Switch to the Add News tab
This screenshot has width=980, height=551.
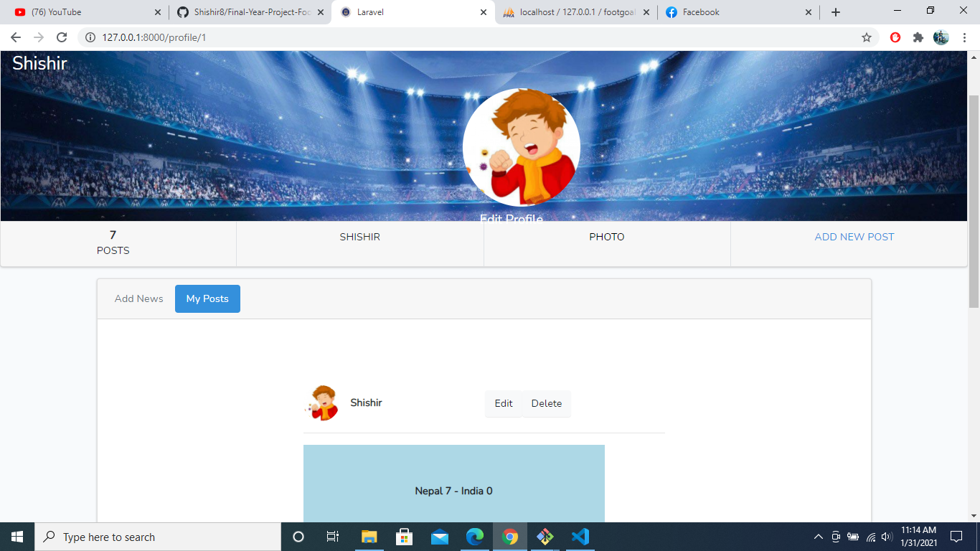[x=138, y=298]
